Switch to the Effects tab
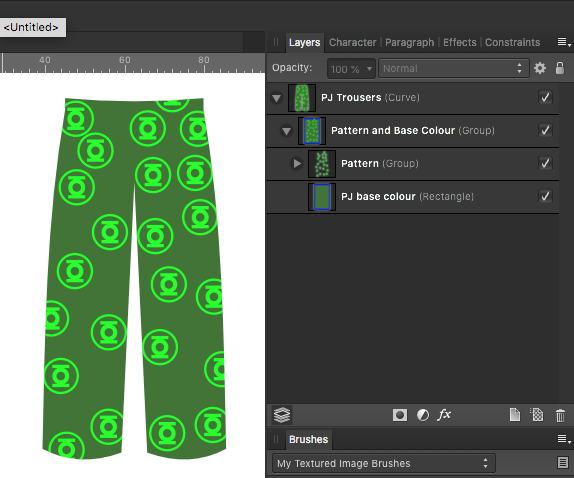The width and height of the screenshot is (574, 478). 460,42
